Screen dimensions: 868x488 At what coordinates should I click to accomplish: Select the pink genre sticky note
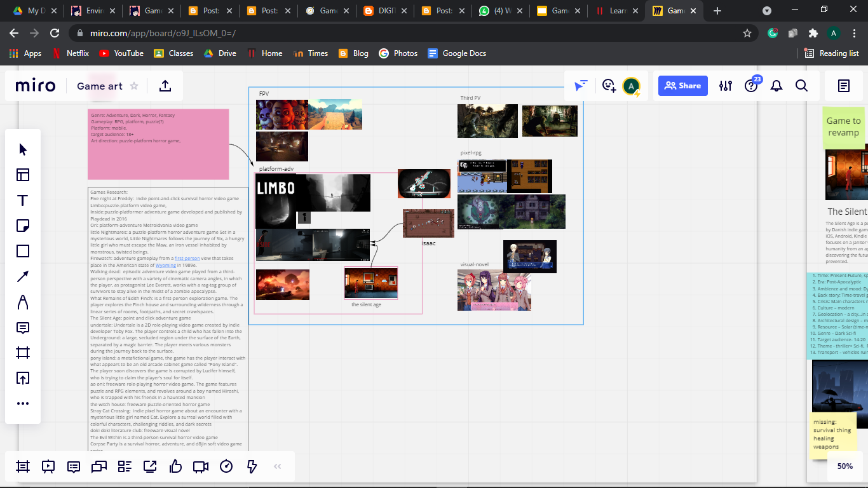158,144
